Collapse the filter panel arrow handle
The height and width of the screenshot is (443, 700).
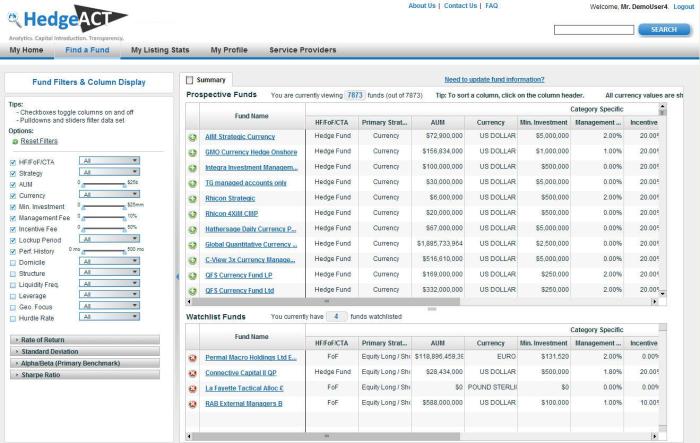(x=177, y=277)
